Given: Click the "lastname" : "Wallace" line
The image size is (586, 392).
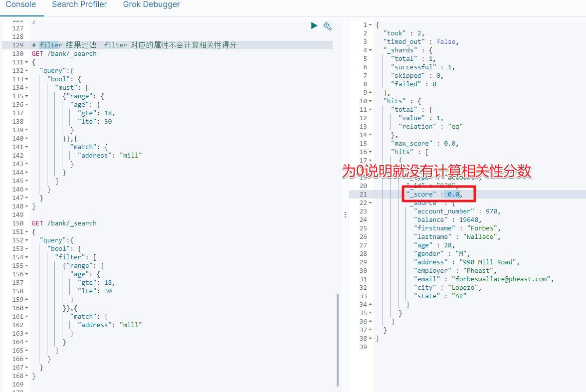Looking at the screenshot, I should point(457,237).
